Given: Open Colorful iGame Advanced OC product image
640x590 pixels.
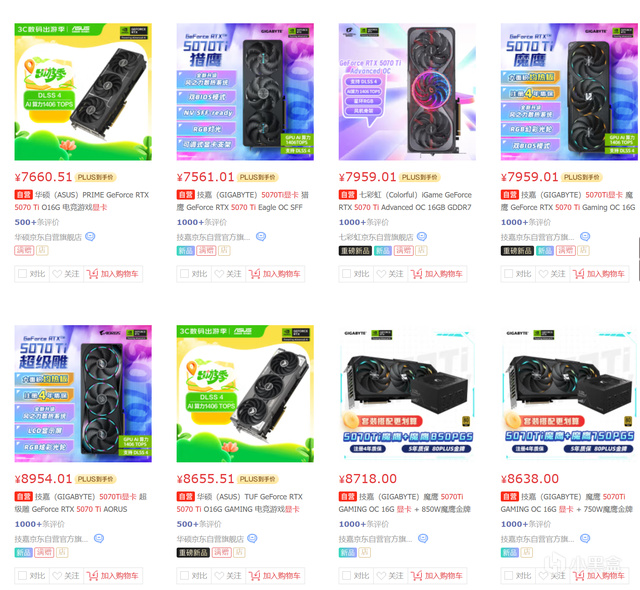Looking at the screenshot, I should (x=407, y=92).
